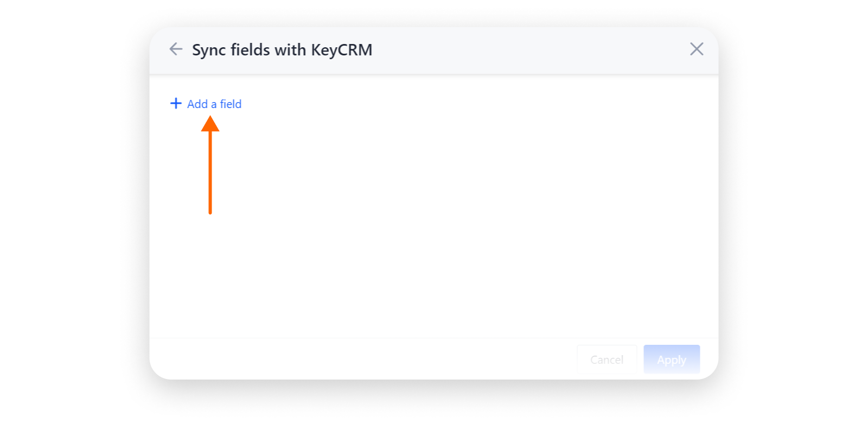Image resolution: width=868 pixels, height=423 pixels.
Task: Go back from KeyCRM sync fields
Action: [175, 49]
